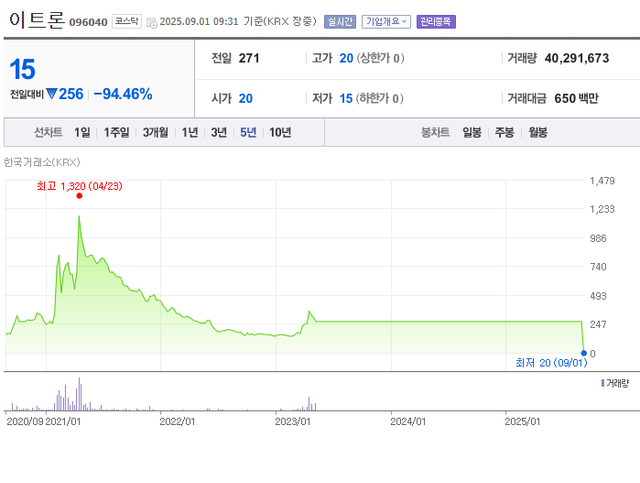Switch to the 일봉 candle chart

click(x=472, y=132)
